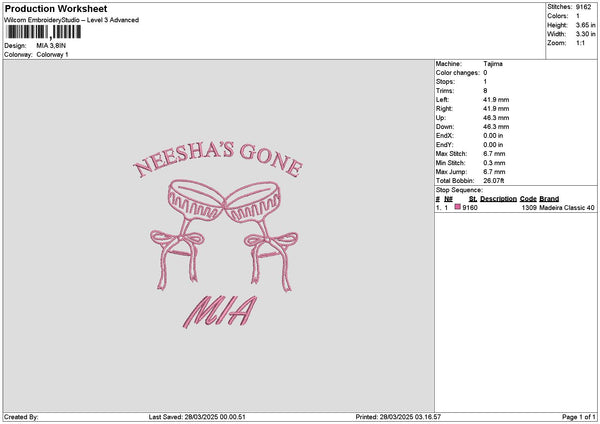Click the Design name MIA 3,8IN

coord(51,46)
